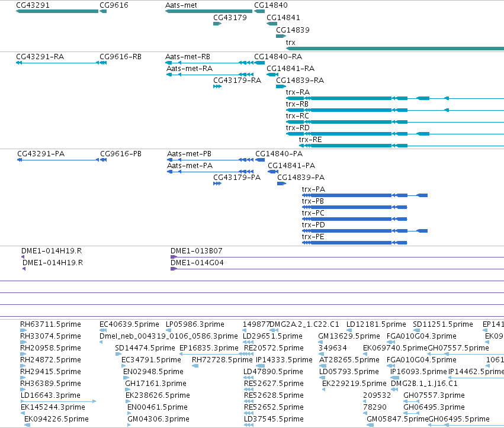504x428 pixels.
Task: Click EST RH72728.5prime label
Action: [222, 360]
